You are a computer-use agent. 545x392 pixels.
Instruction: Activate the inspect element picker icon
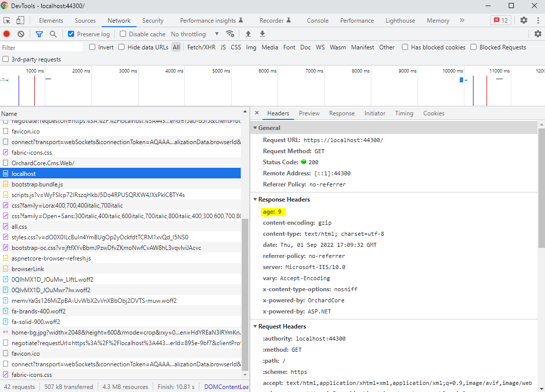coord(7,20)
